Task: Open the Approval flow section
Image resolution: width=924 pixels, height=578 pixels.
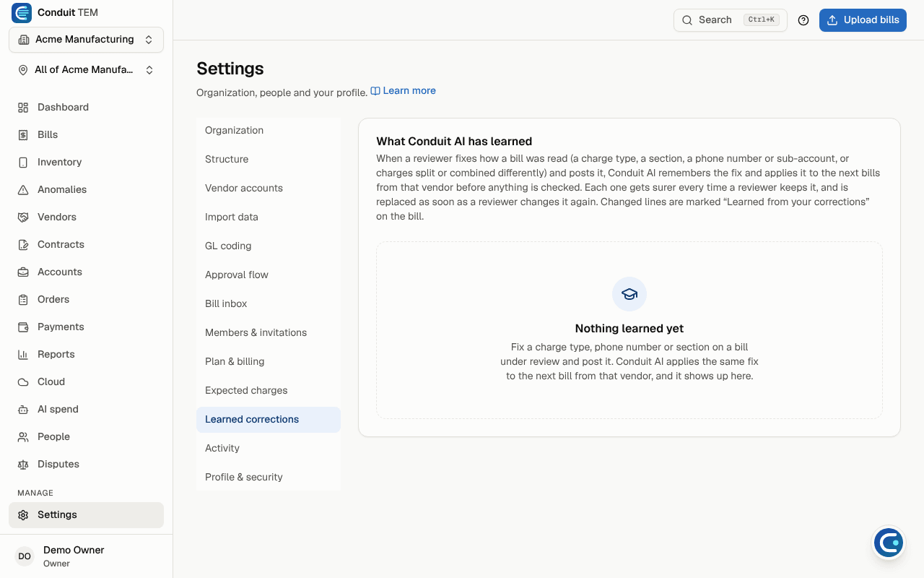Action: [269, 275]
